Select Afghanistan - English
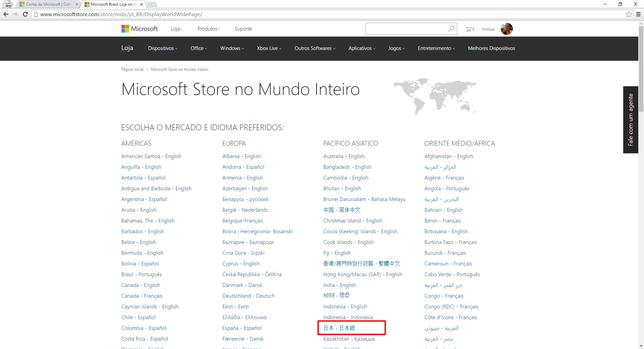The image size is (644, 349). tap(449, 156)
